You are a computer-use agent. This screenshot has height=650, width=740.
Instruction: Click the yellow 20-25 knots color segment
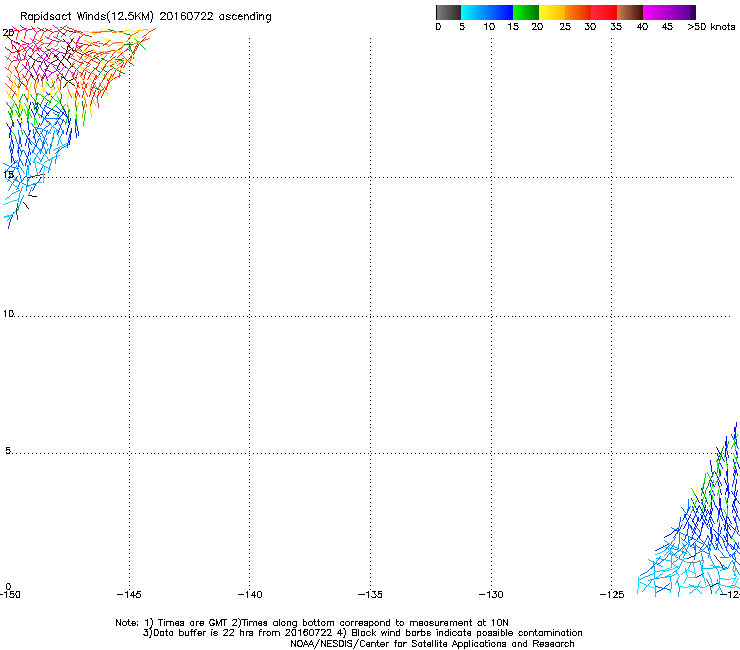[552, 12]
